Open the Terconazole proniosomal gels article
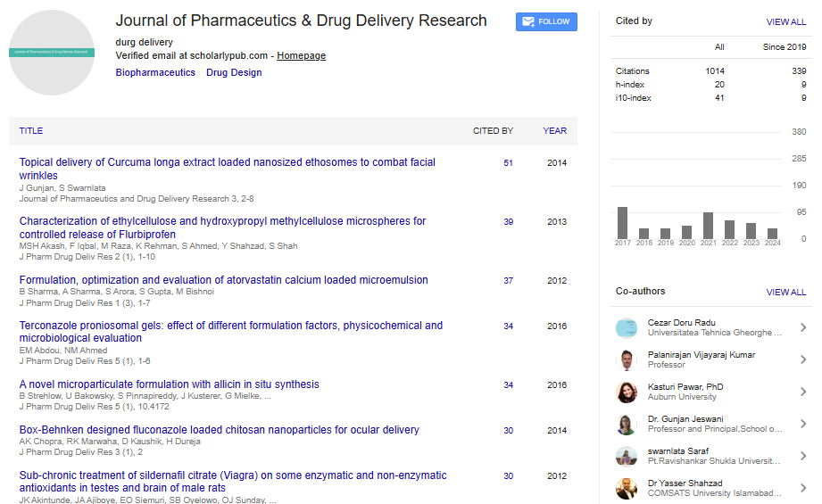Image resolution: width=822 pixels, height=504 pixels. [231, 332]
